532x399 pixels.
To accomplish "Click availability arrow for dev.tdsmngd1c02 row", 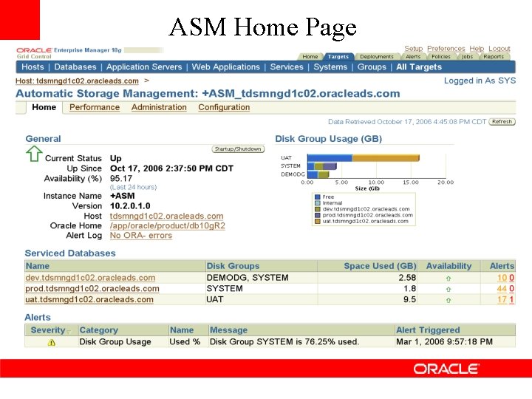I will 449,279.
